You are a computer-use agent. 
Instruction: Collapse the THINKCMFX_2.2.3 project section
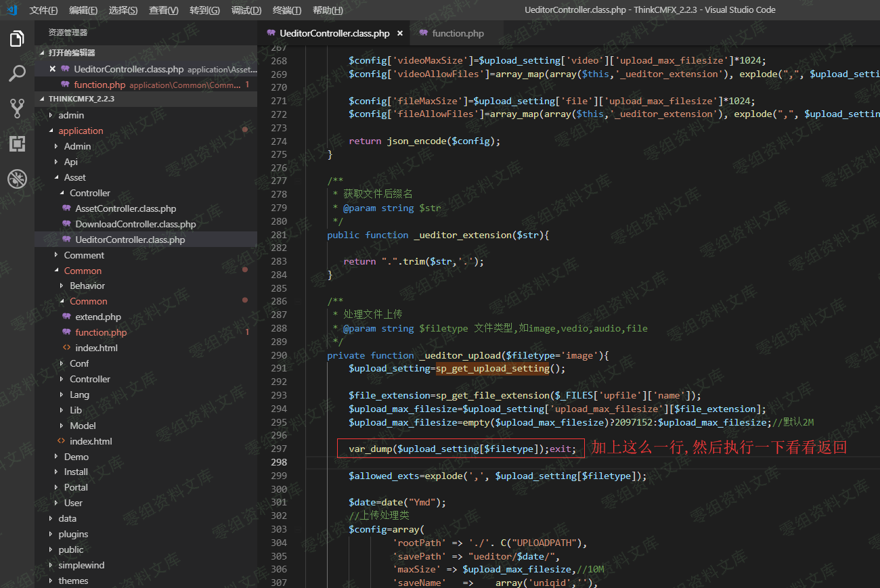(x=81, y=99)
